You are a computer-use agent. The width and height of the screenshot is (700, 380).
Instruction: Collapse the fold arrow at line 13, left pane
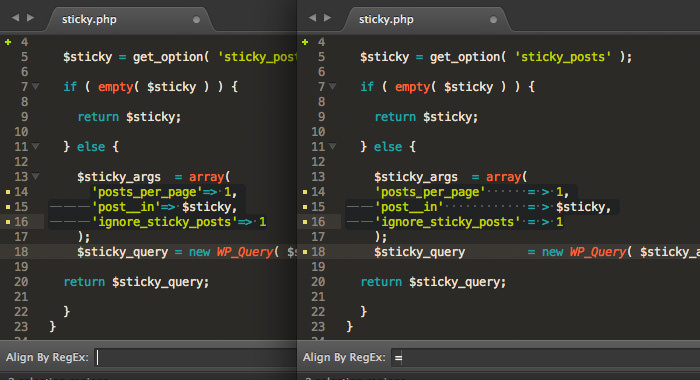36,176
